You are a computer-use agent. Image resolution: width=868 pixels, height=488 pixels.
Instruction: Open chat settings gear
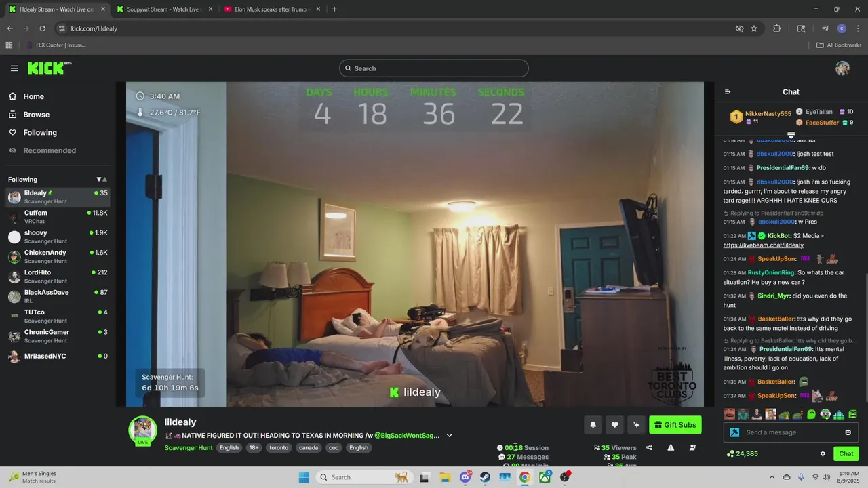tap(823, 453)
